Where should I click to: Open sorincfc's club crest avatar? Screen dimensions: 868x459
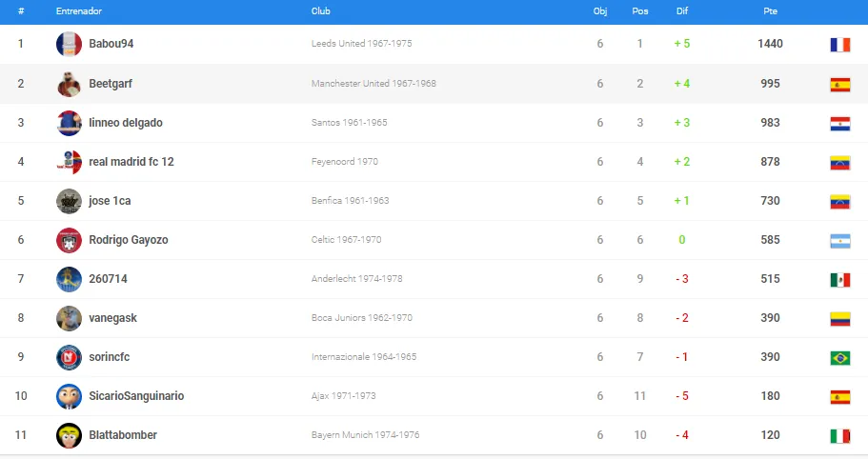click(70, 357)
